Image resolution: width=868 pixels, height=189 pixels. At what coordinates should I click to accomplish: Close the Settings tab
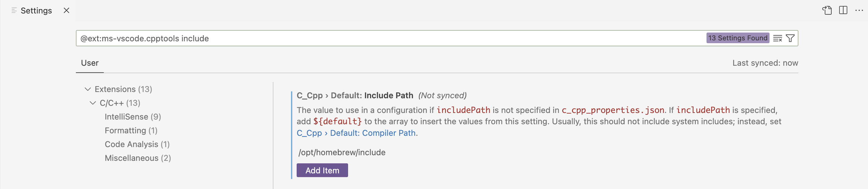coord(66,10)
